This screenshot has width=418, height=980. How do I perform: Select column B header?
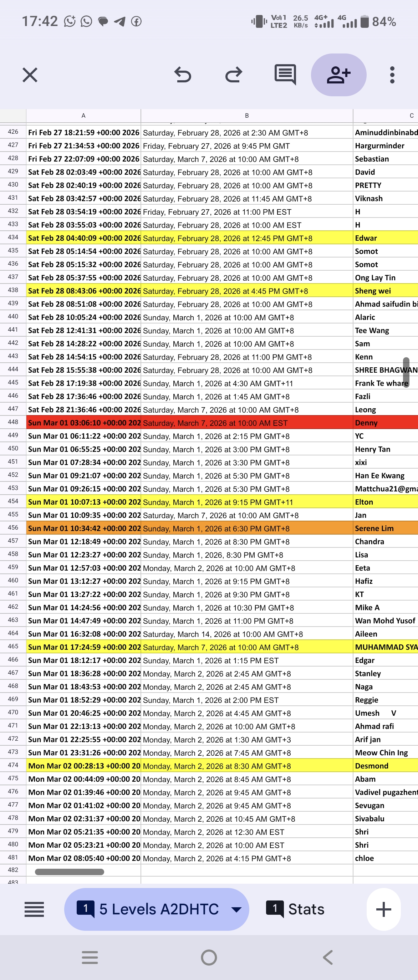(247, 116)
